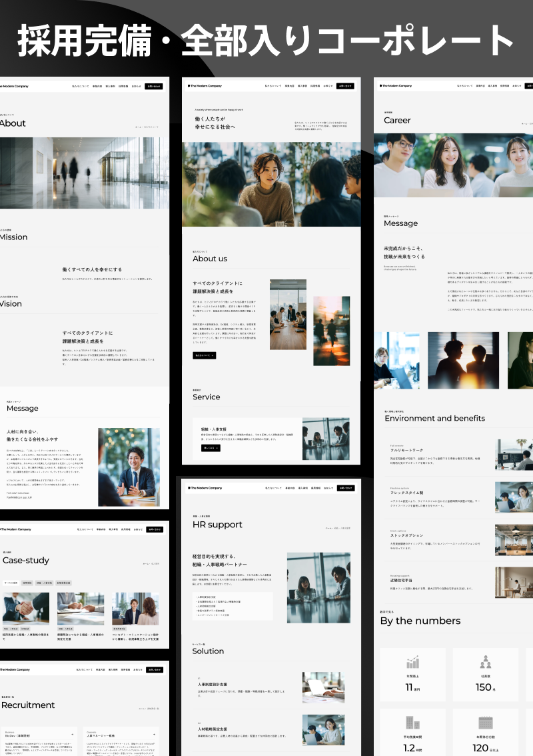Click the 'Message' heading on About page

[23, 409]
